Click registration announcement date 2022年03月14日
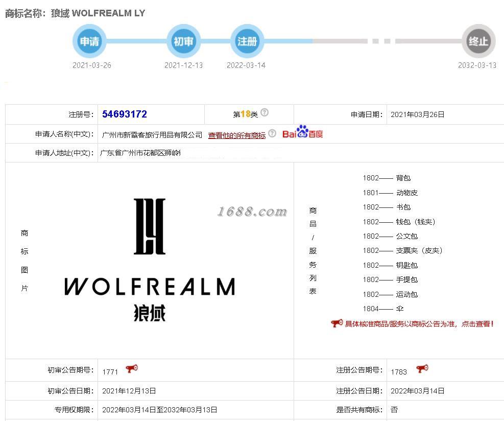The width and height of the screenshot is (504, 421). coord(418,391)
